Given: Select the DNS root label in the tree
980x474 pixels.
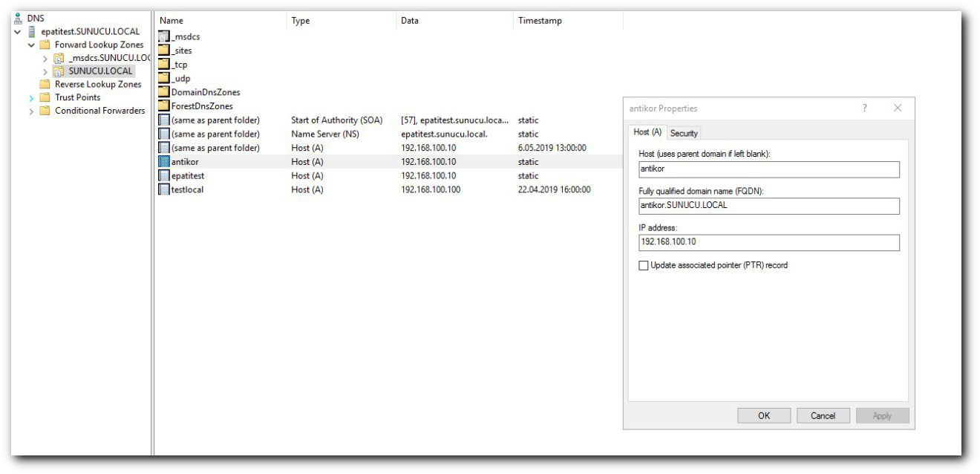Looking at the screenshot, I should 36,19.
